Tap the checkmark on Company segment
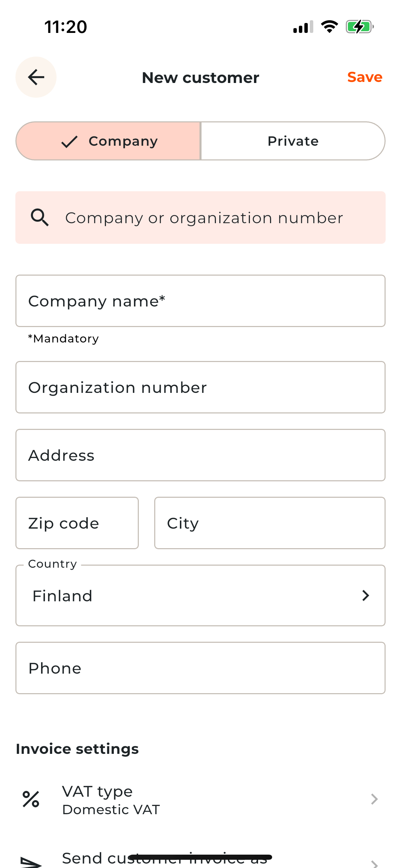Viewport: 401px width, 868px height. (x=70, y=141)
